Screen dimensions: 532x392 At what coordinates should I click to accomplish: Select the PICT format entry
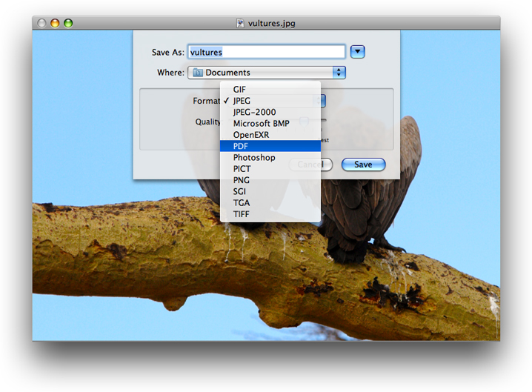[242, 169]
